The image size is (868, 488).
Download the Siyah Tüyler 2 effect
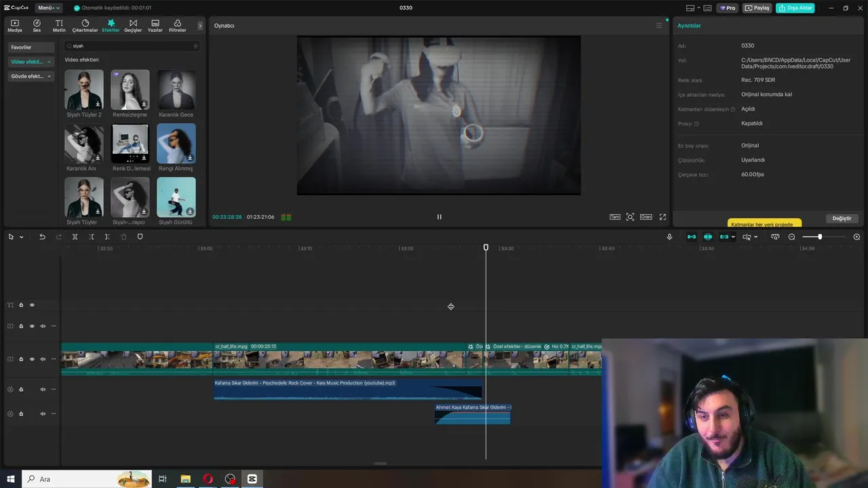tap(98, 104)
